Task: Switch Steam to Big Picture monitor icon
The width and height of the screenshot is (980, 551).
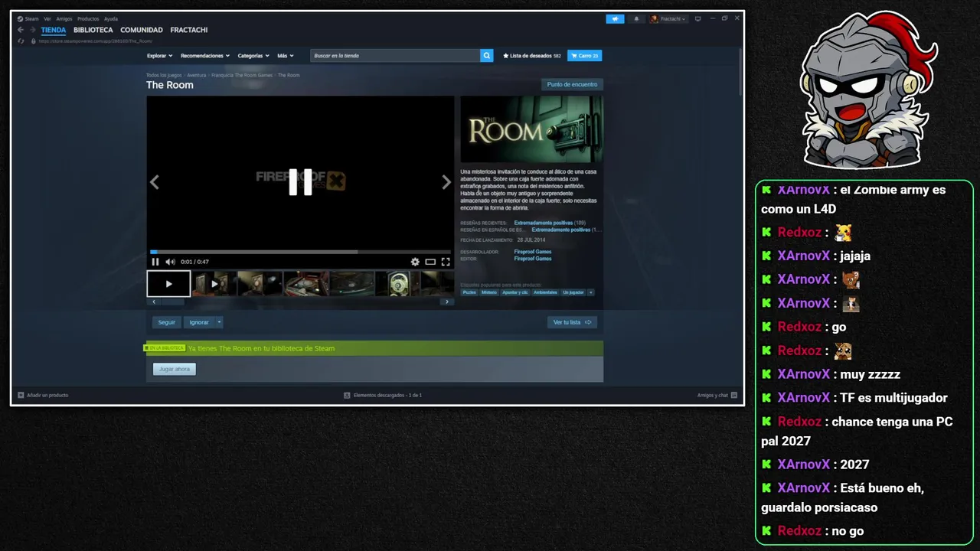Action: click(x=697, y=18)
